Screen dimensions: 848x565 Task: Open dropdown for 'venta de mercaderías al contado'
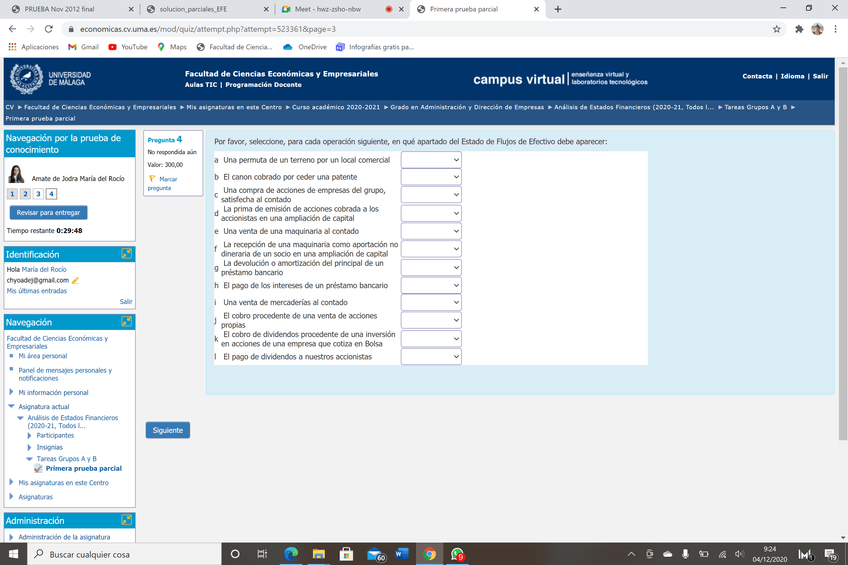pyautogui.click(x=431, y=302)
